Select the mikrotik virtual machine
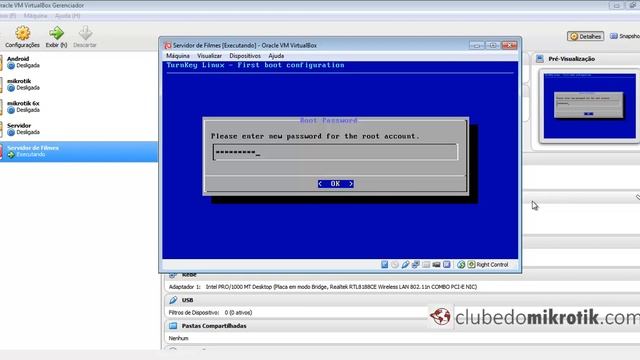 coord(78,84)
